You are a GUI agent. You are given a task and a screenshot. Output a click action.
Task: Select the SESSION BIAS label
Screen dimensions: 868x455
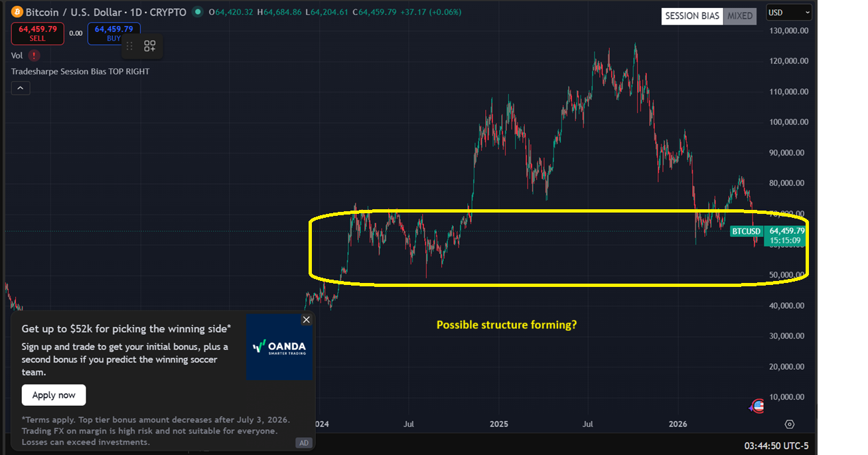point(692,16)
